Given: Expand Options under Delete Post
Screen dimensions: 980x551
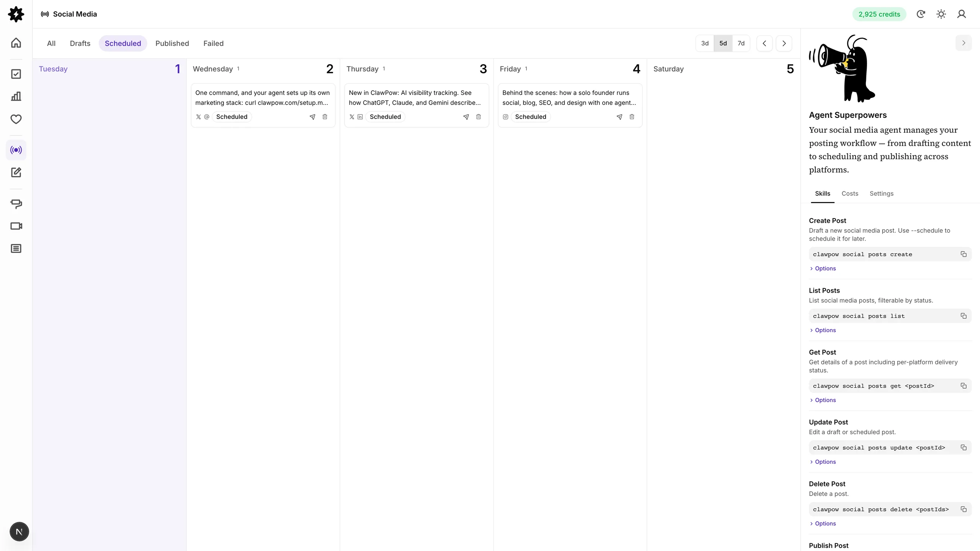Looking at the screenshot, I should coord(823,523).
